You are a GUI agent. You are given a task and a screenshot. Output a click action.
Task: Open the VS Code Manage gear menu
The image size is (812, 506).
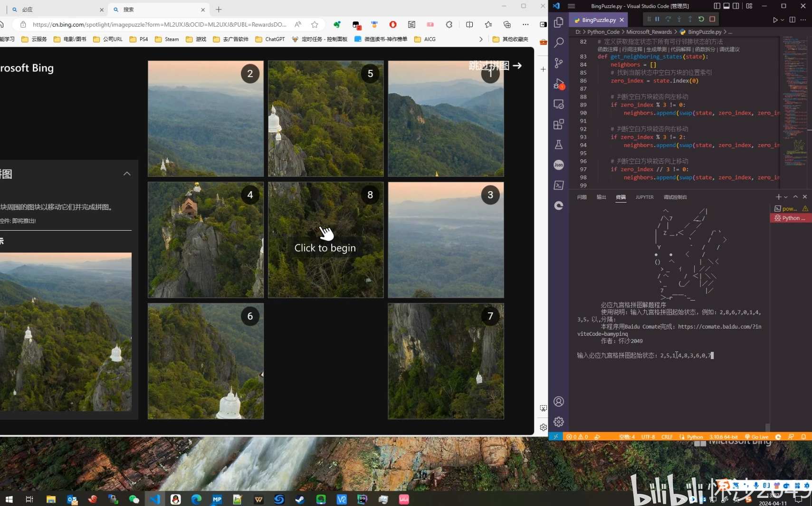[559, 422]
